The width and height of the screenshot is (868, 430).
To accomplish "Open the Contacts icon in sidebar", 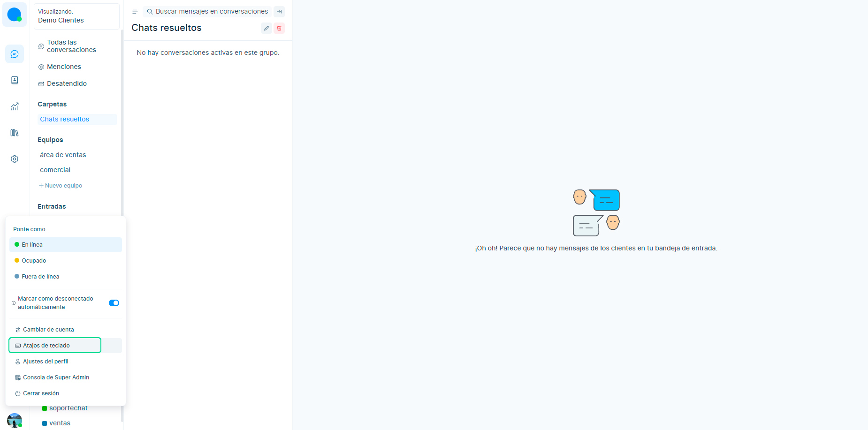I will pyautogui.click(x=15, y=80).
